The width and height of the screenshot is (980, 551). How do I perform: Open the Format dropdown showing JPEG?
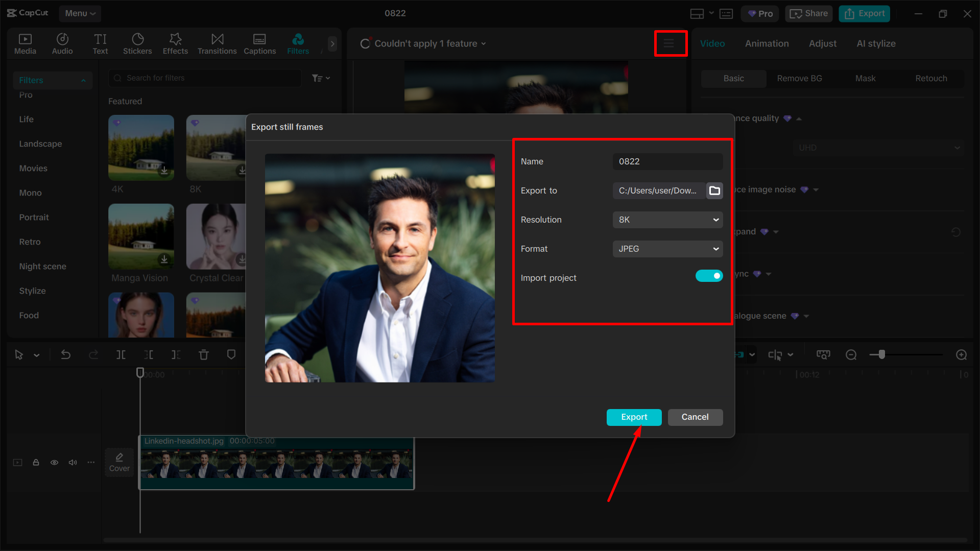click(667, 249)
